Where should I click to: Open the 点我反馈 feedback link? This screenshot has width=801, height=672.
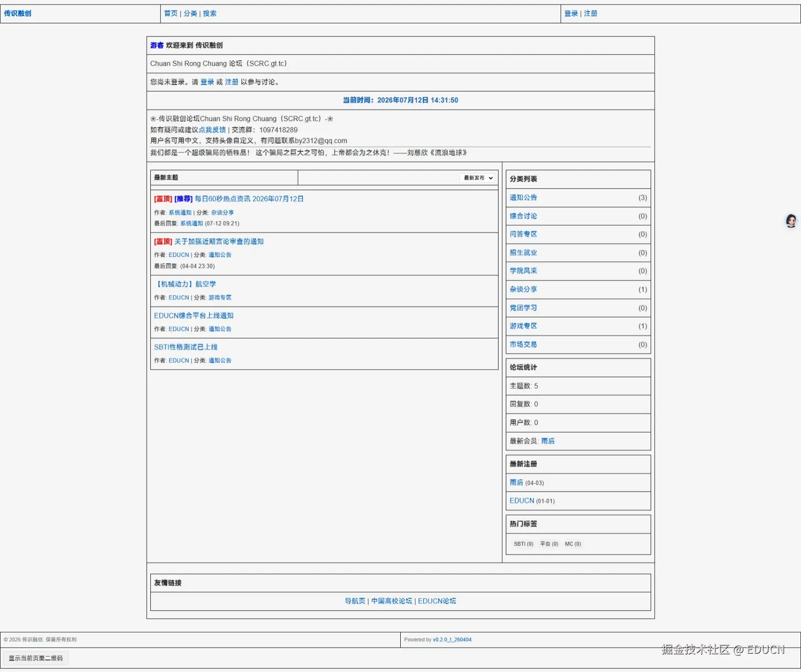[x=212, y=130]
